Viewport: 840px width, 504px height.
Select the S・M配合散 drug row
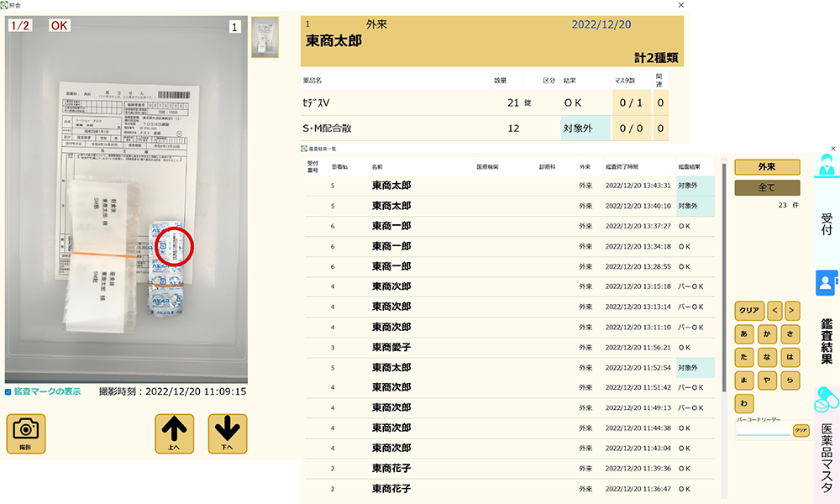[x=485, y=129]
